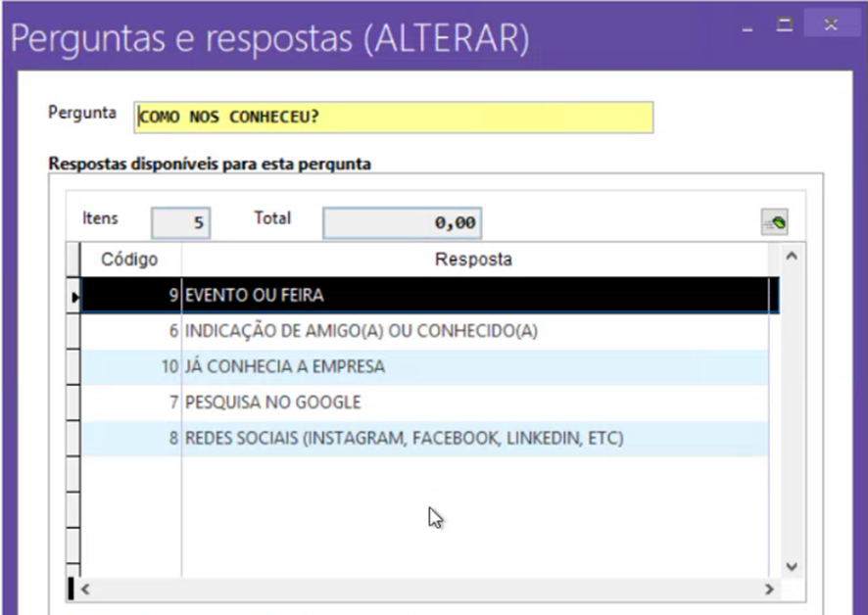Sort the grid by the Código column header
The width and height of the screenshot is (868, 615).
(x=129, y=260)
